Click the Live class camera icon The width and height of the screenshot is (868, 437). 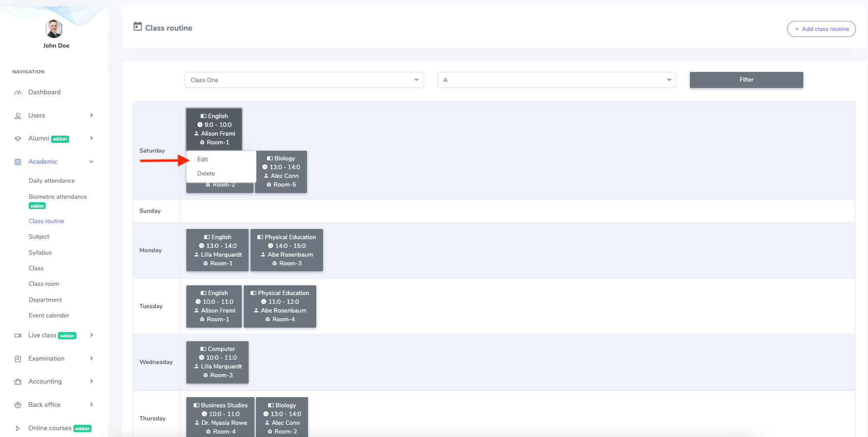(x=18, y=335)
